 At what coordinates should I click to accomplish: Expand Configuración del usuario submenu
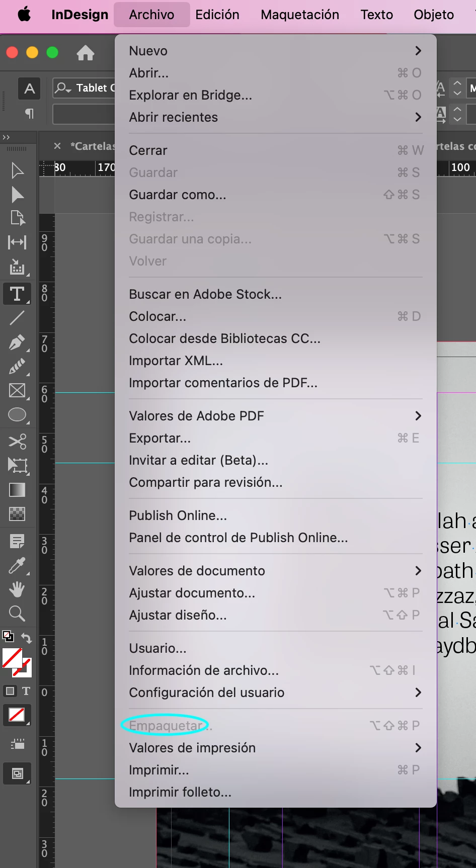[x=418, y=692]
